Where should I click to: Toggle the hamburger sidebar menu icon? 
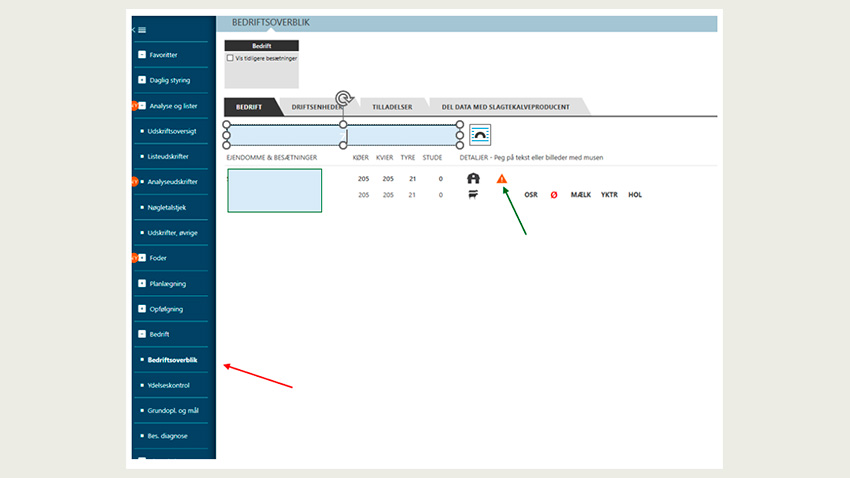142,30
